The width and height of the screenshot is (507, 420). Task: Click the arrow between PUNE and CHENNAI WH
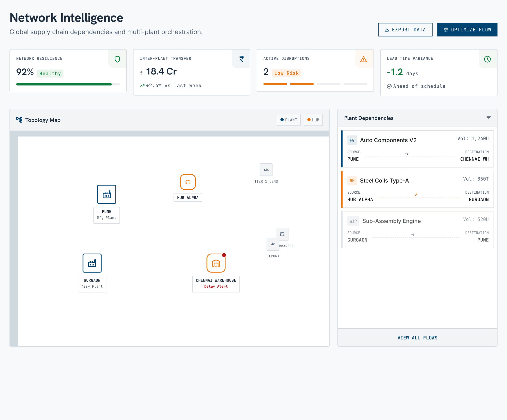[407, 154]
